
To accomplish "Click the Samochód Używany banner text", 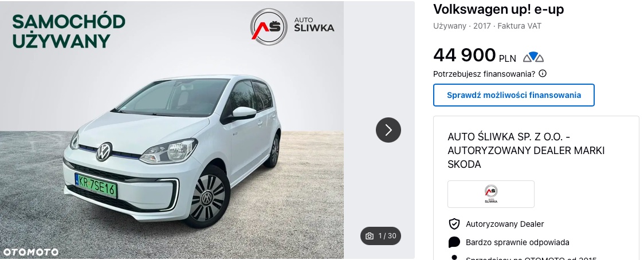I will 69,31.
